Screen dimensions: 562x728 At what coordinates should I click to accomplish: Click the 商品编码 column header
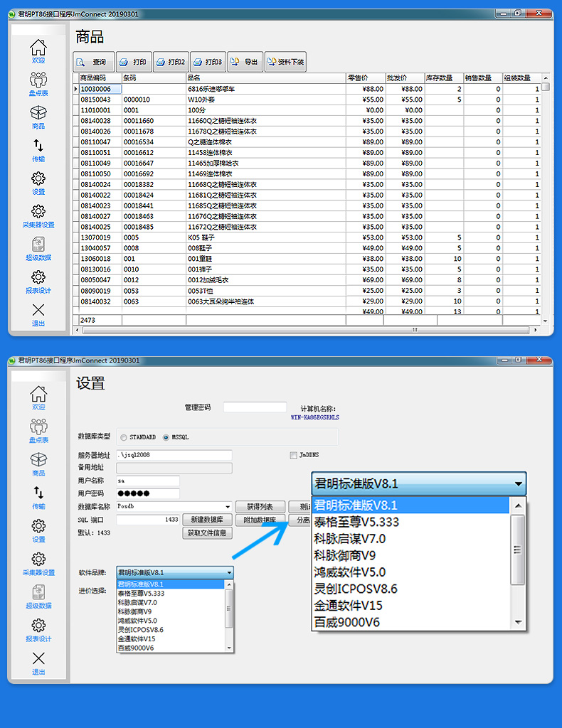[x=100, y=78]
